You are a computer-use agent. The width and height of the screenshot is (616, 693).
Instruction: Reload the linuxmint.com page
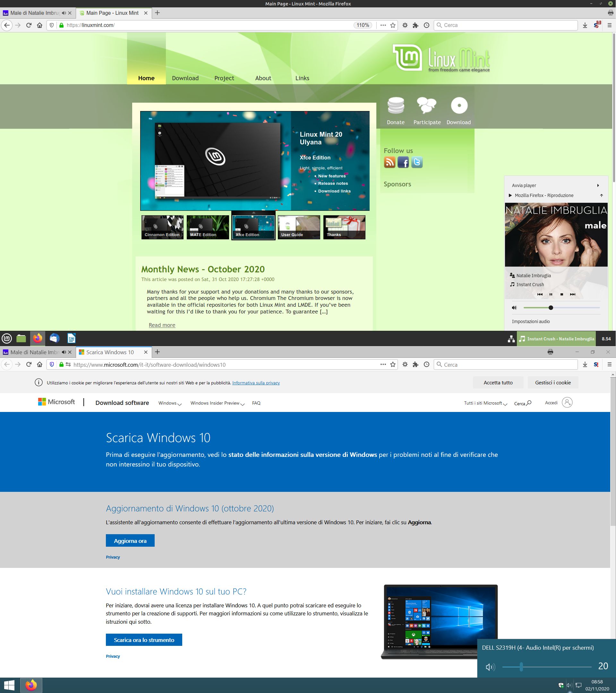click(29, 25)
